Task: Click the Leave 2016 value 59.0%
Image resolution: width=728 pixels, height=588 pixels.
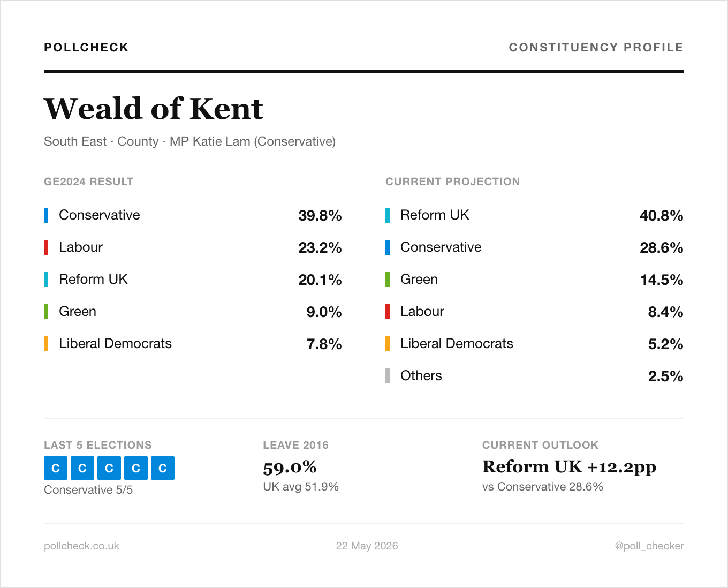Action: pos(290,467)
